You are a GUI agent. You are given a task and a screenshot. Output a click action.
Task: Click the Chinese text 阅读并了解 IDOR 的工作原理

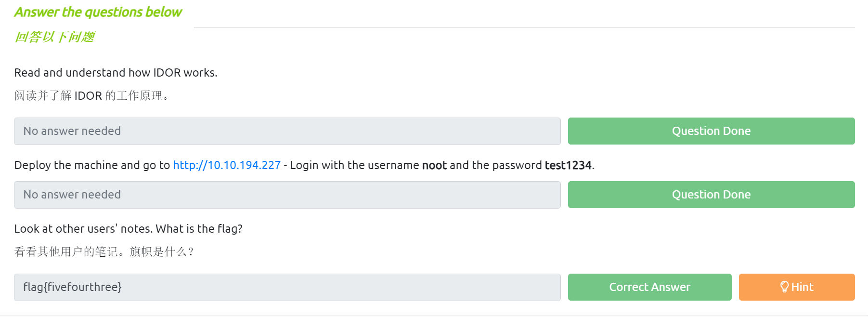(x=91, y=96)
